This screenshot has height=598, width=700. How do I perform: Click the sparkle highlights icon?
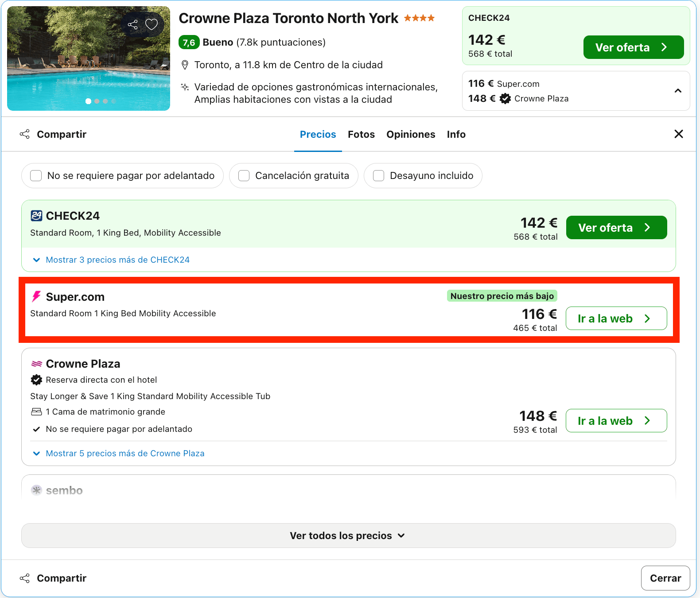click(x=185, y=87)
